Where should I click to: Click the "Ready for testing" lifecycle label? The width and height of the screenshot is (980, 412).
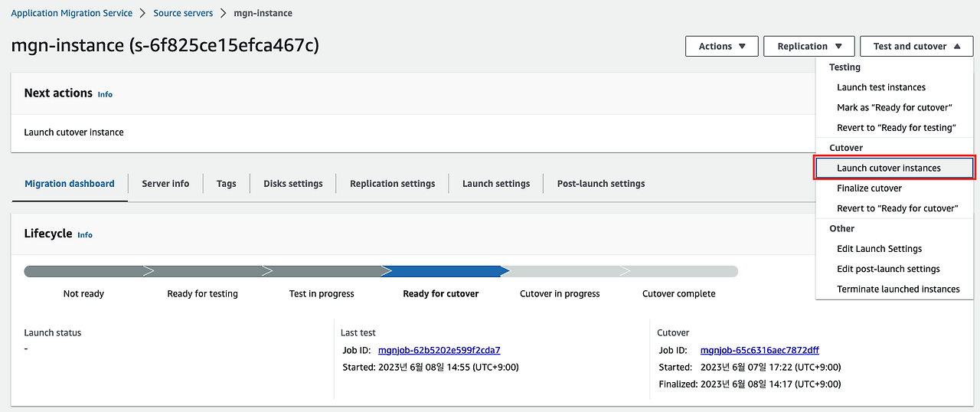[x=202, y=293]
